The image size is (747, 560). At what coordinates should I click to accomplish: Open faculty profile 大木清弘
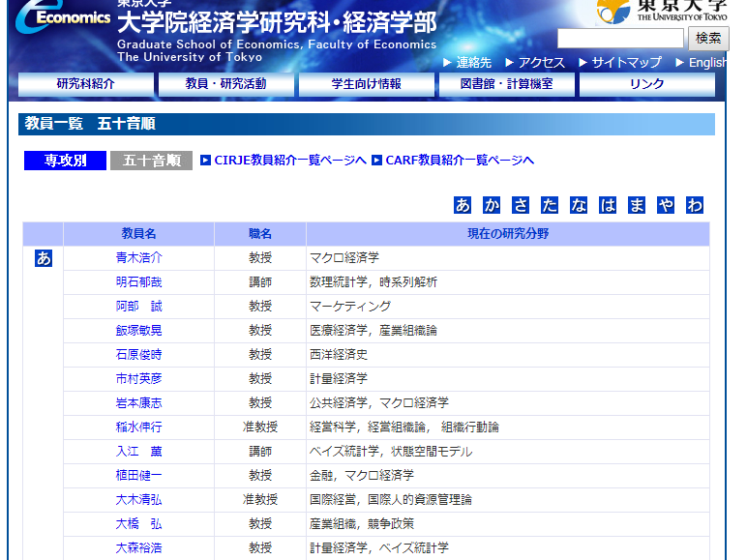[139, 500]
